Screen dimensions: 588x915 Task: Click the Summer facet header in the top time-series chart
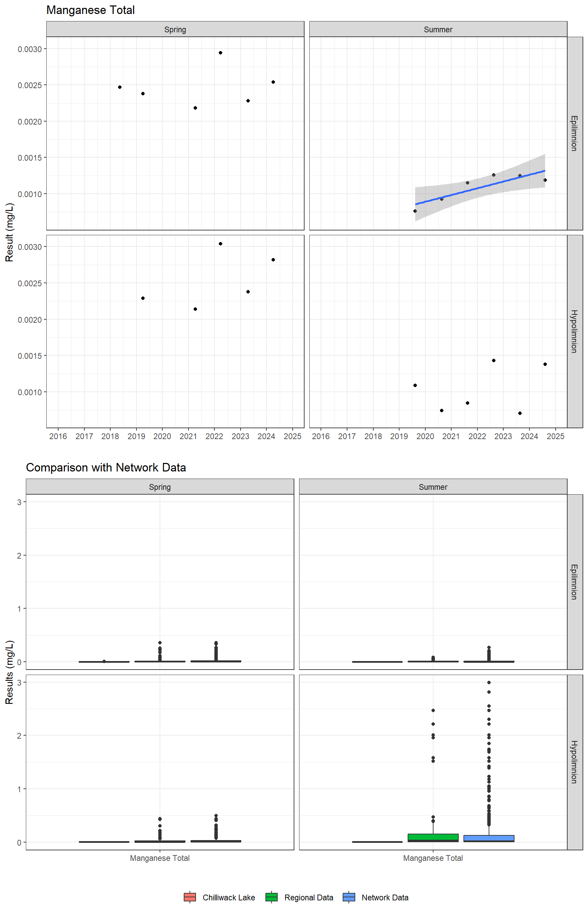pyautogui.click(x=438, y=29)
